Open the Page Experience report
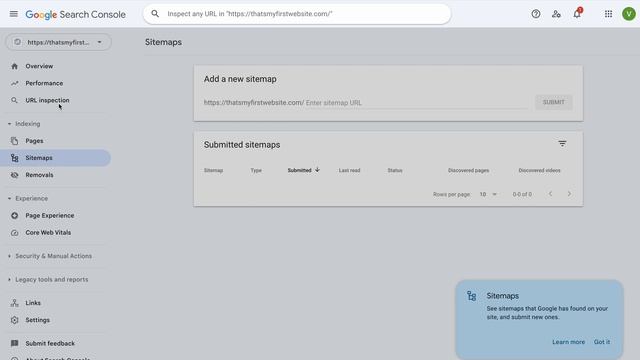 coord(50,216)
